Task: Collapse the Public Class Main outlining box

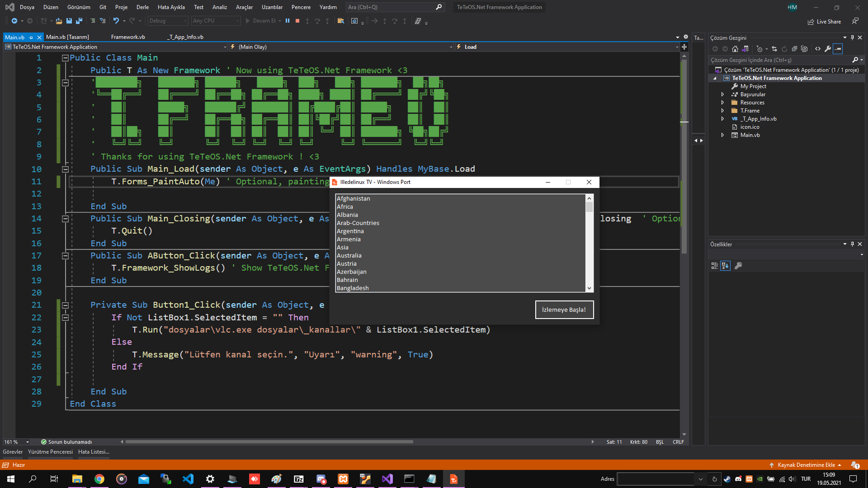Action: (65, 58)
